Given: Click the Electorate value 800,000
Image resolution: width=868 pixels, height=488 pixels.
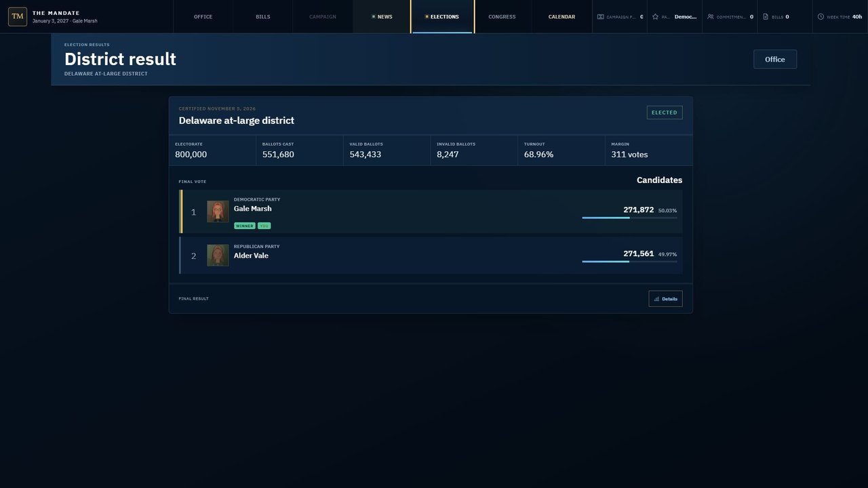Looking at the screenshot, I should coord(191,155).
